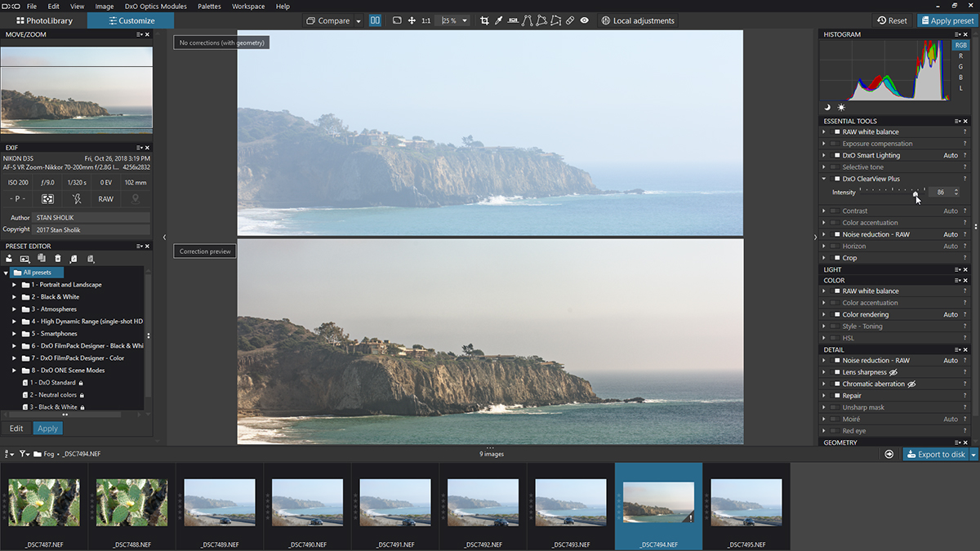Select the Crop tool in toolbar
This screenshot has height=551, width=980.
click(484, 20)
